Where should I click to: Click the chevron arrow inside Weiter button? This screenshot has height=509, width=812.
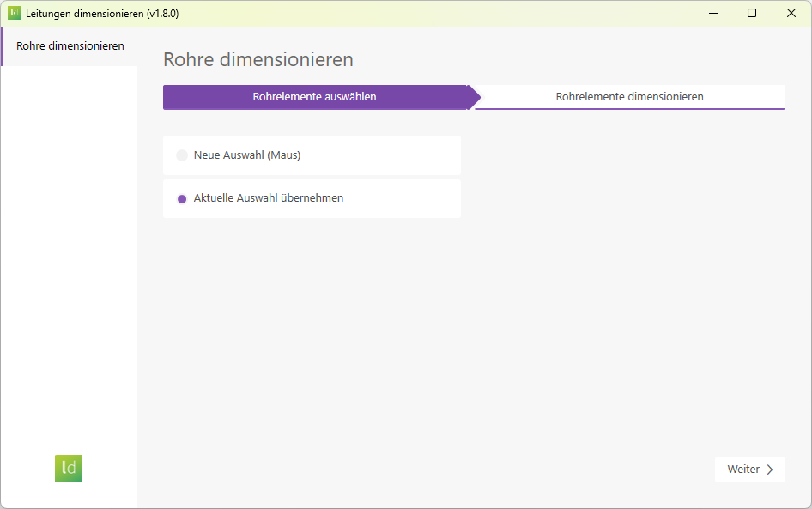point(769,469)
